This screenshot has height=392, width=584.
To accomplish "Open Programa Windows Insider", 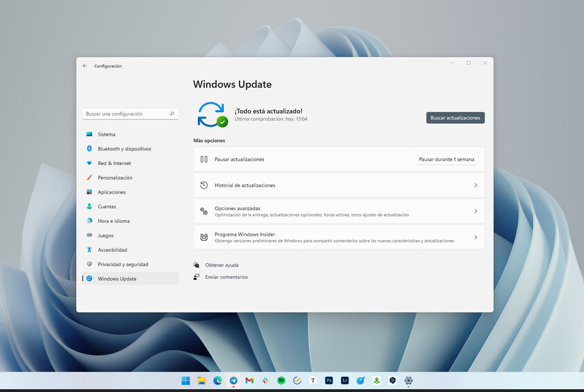I will click(339, 237).
